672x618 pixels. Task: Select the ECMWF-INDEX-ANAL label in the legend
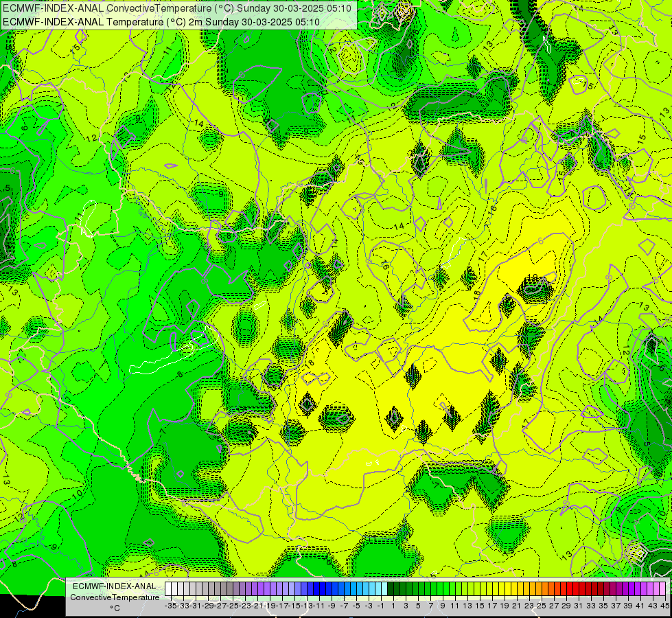(x=115, y=586)
